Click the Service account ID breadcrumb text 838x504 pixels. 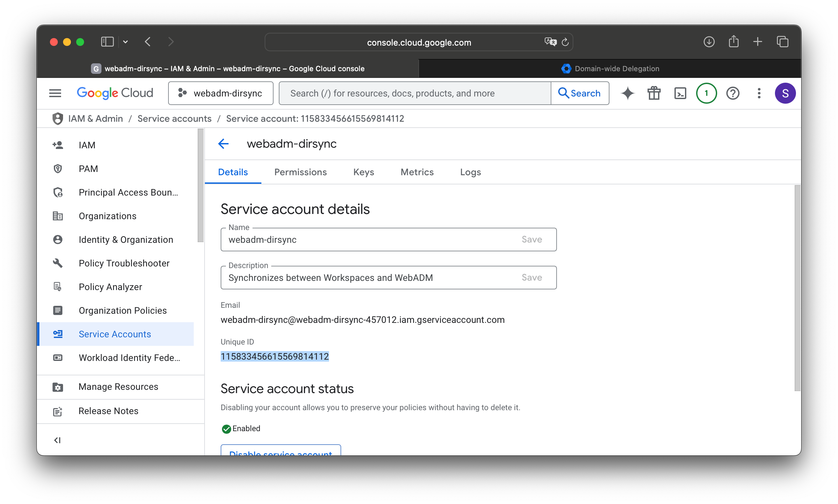tap(315, 118)
